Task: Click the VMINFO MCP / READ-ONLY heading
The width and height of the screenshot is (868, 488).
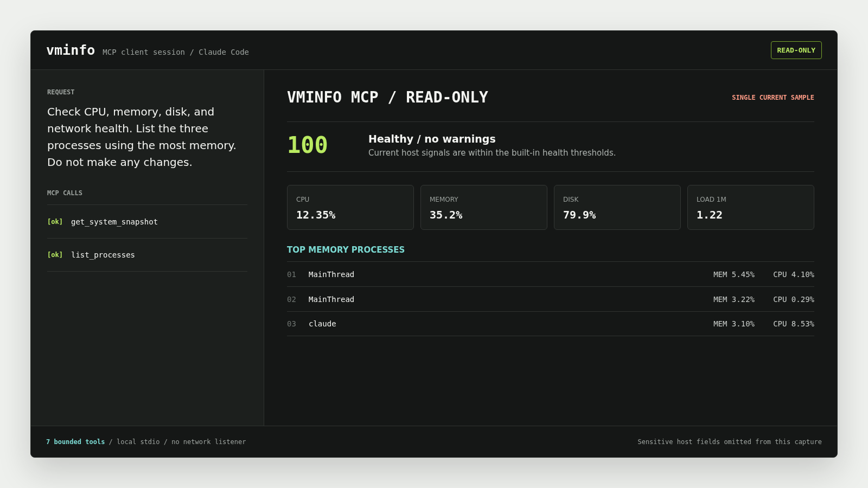Action: click(x=387, y=98)
